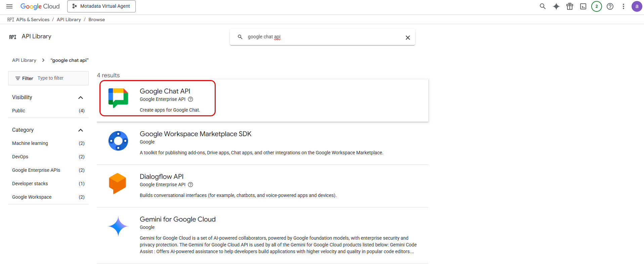Click the purple user account avatar

(637, 6)
